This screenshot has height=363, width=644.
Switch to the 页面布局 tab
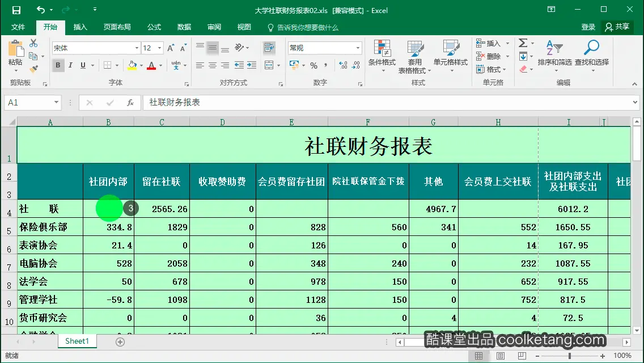click(x=117, y=27)
